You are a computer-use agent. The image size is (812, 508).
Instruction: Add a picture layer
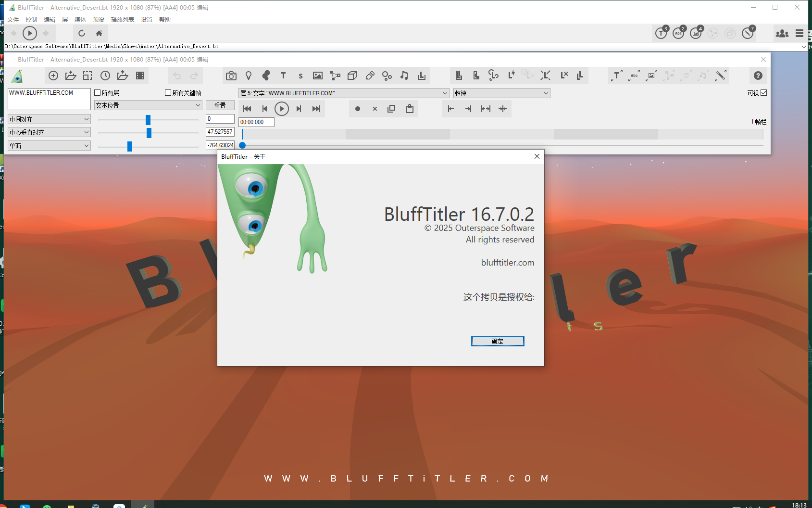[x=318, y=76]
